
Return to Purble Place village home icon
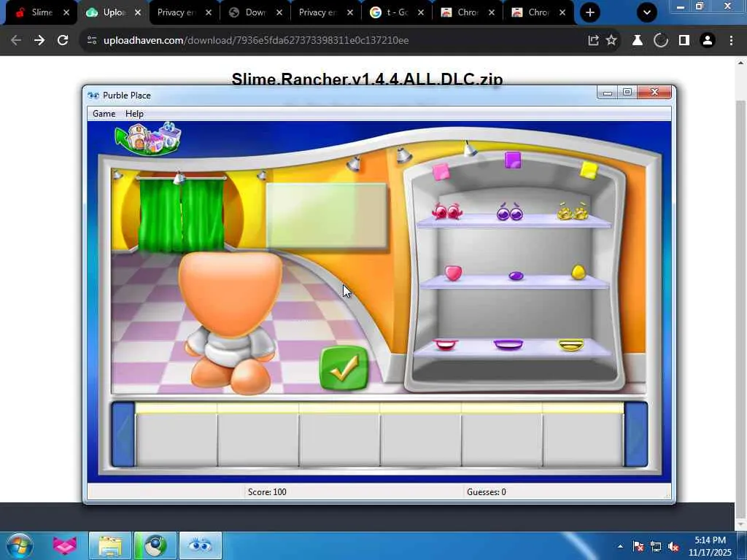pos(148,139)
